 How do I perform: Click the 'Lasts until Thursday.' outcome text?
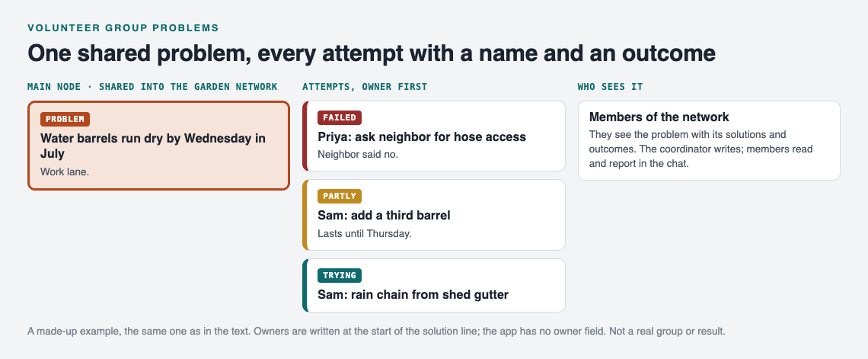pos(364,234)
